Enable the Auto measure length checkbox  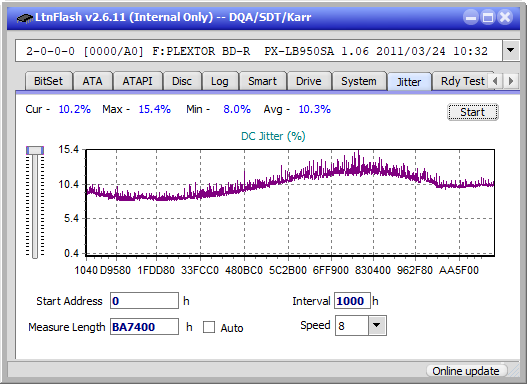pos(209,327)
